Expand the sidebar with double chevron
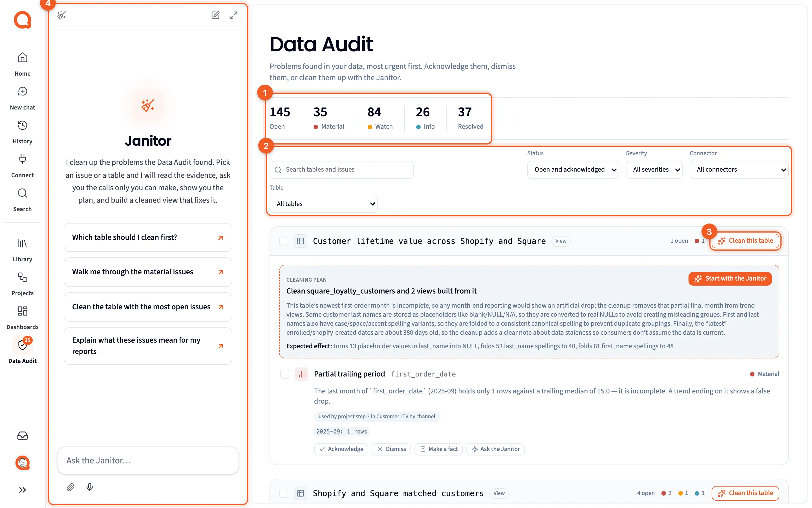 click(x=23, y=490)
